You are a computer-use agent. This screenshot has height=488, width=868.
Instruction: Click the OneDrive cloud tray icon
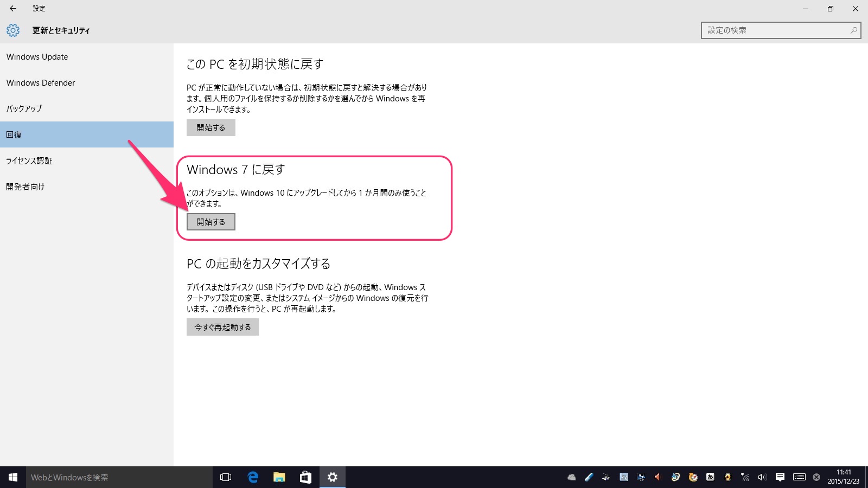coord(572,477)
